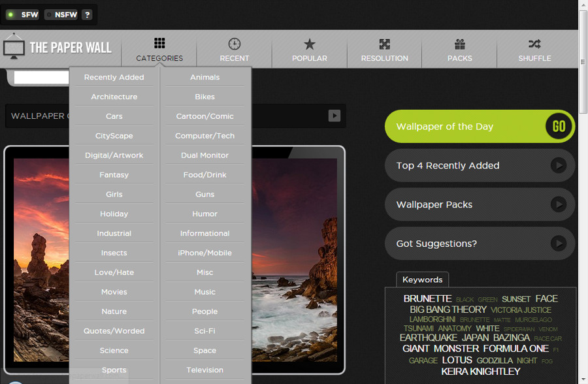Select the Bikes category
Screen dimensions: 588x384
tap(204, 97)
